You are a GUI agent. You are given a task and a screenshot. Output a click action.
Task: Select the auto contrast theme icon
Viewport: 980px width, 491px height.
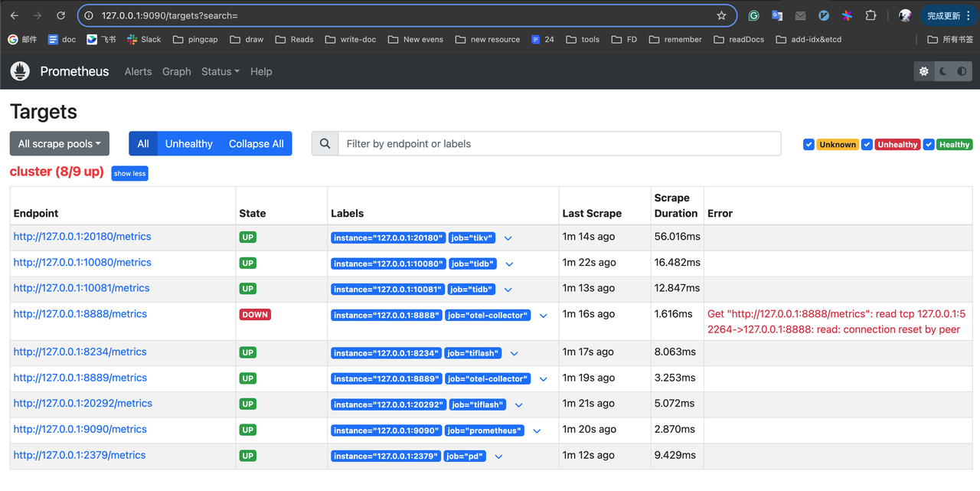tap(962, 71)
